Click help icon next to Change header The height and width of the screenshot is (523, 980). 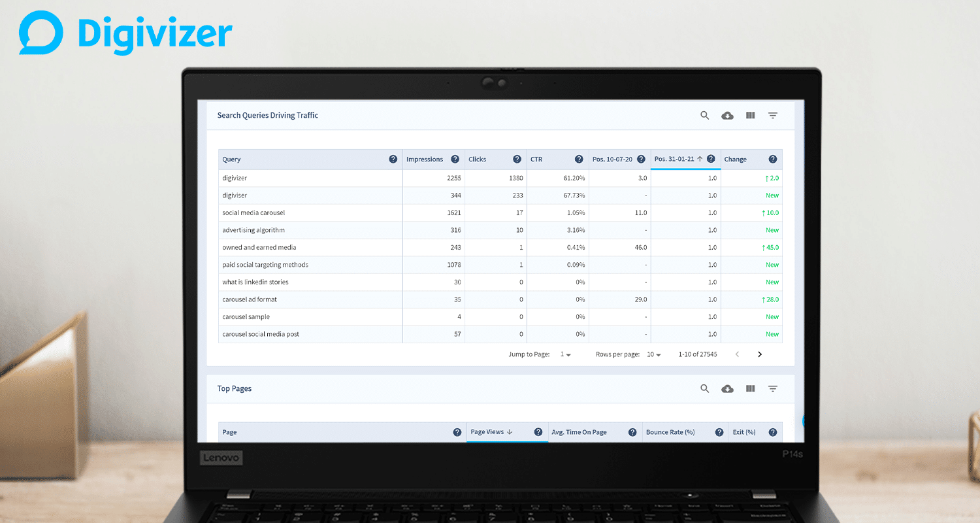[x=773, y=159]
